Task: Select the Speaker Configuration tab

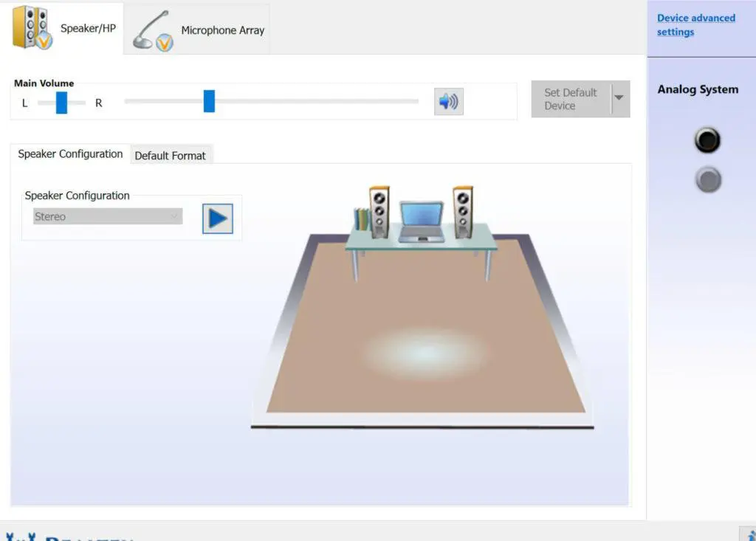Action: [x=70, y=154]
